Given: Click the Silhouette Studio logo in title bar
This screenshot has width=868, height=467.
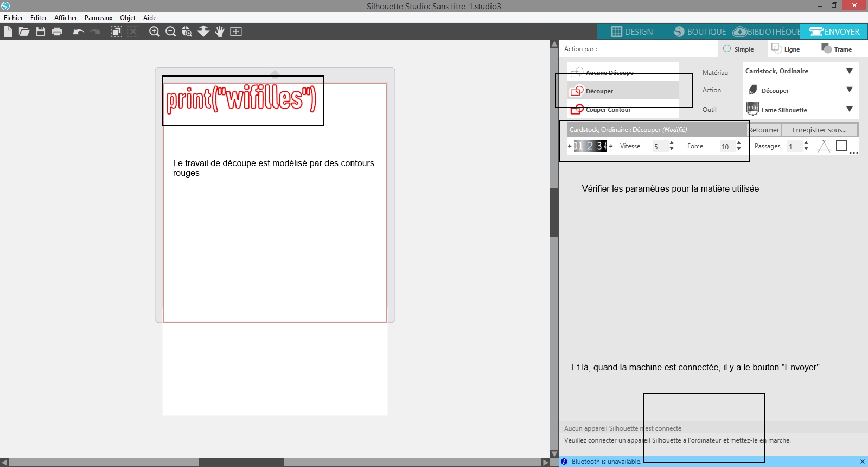Looking at the screenshot, I should pyautogui.click(x=5, y=6).
